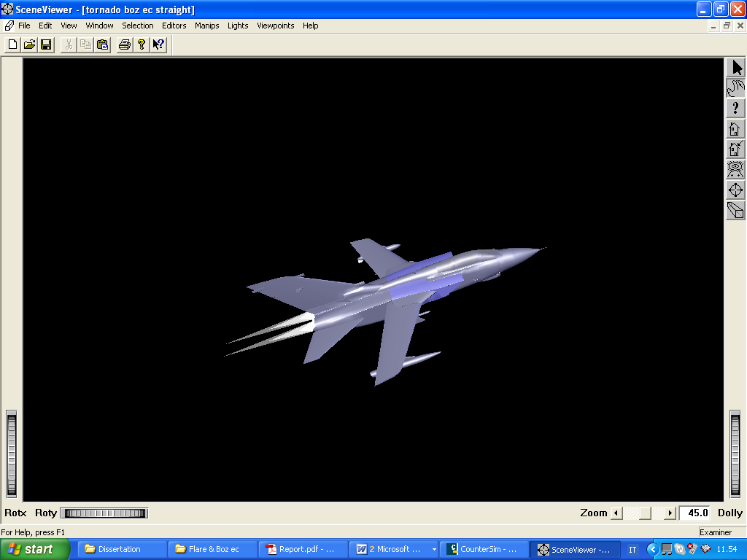The height and width of the screenshot is (560, 747).
Task: Select the hand view mode tool
Action: (735, 88)
